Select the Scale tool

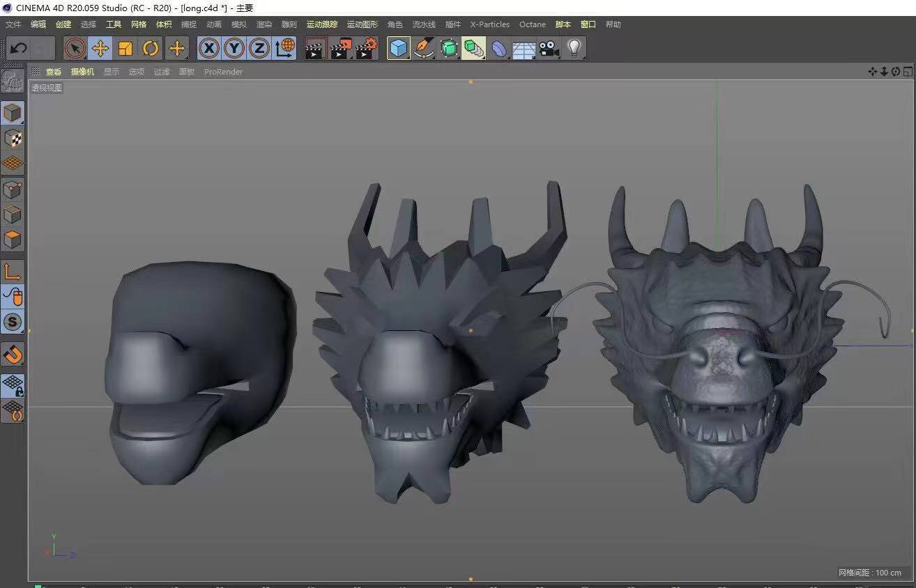pyautogui.click(x=125, y=48)
